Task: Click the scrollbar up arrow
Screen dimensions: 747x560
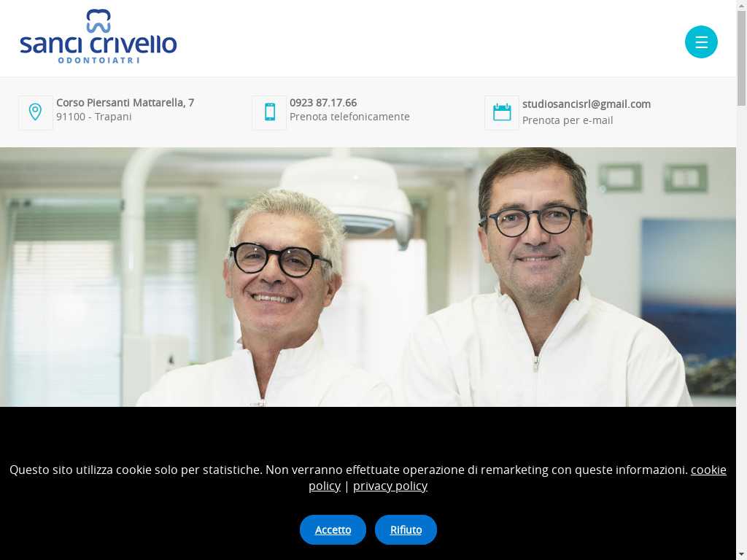Action: coord(741,4)
